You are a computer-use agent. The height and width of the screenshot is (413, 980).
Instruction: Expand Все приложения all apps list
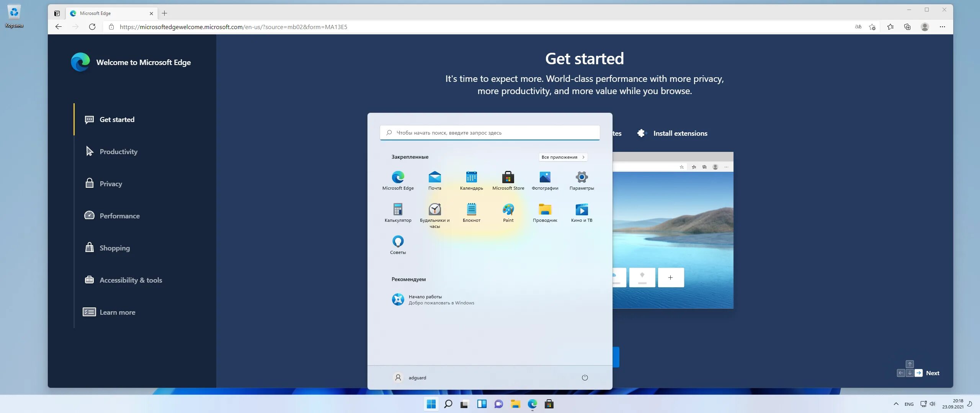click(x=563, y=157)
